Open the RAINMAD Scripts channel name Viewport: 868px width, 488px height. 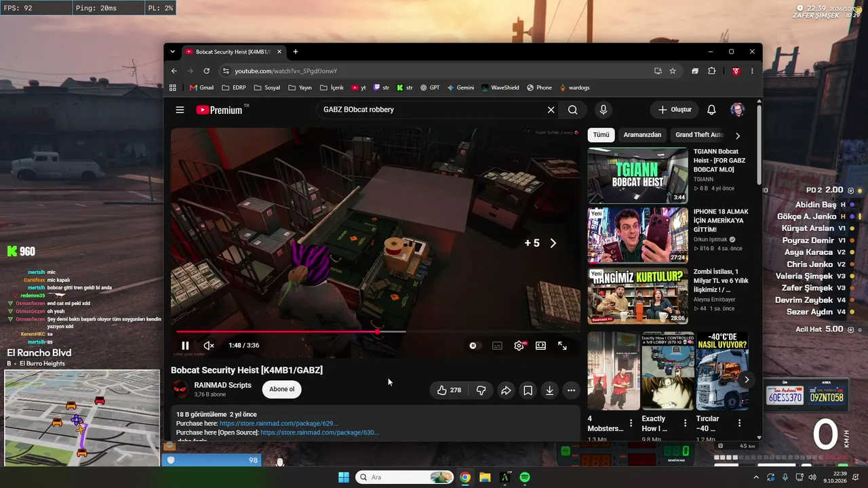(222, 385)
